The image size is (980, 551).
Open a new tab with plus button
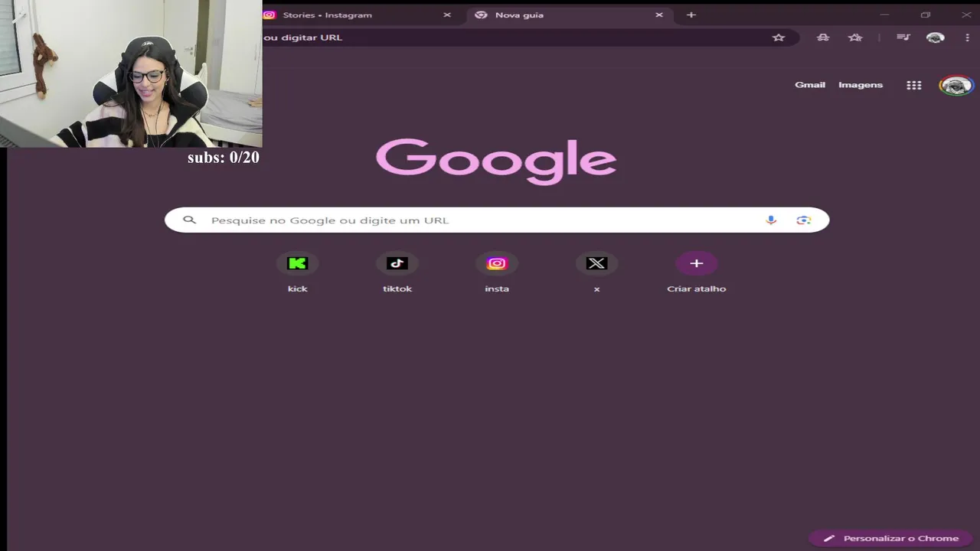click(691, 15)
